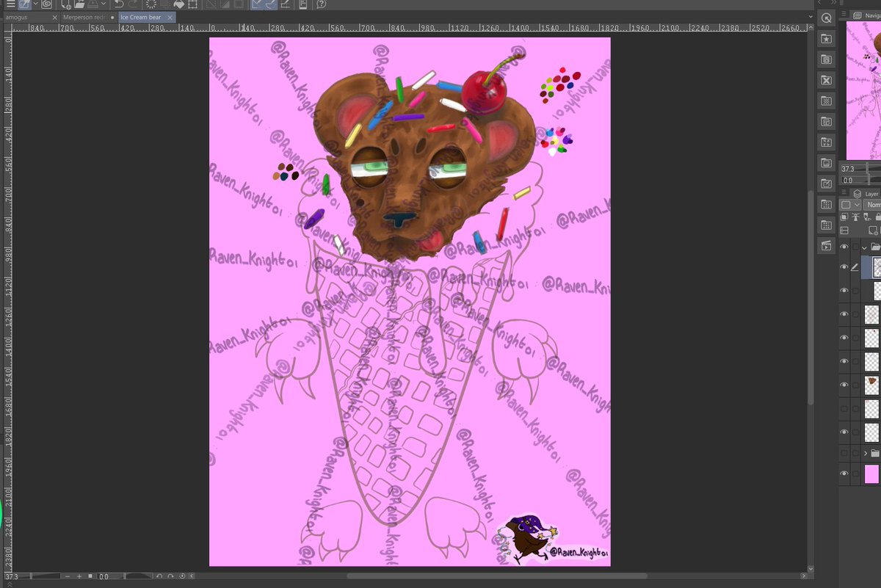881x588 pixels.
Task: Click the Navigator canvas preview thumbnail
Action: tap(863, 90)
